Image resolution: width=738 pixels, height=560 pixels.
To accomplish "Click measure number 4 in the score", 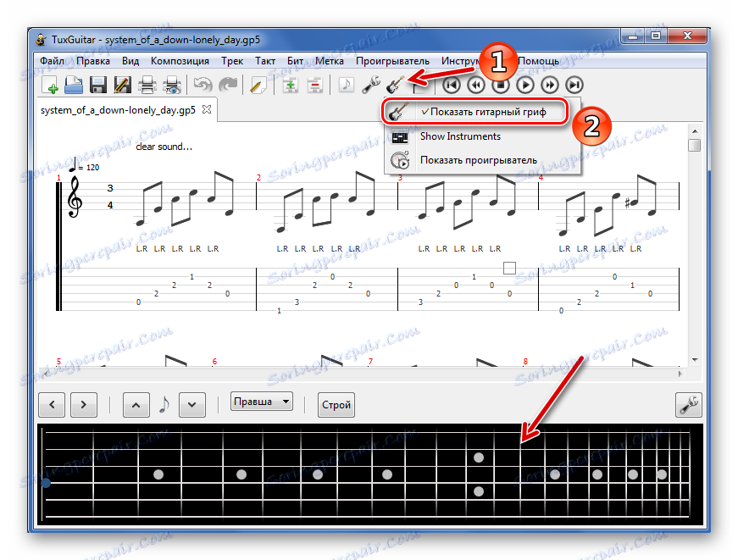I will pos(541,177).
